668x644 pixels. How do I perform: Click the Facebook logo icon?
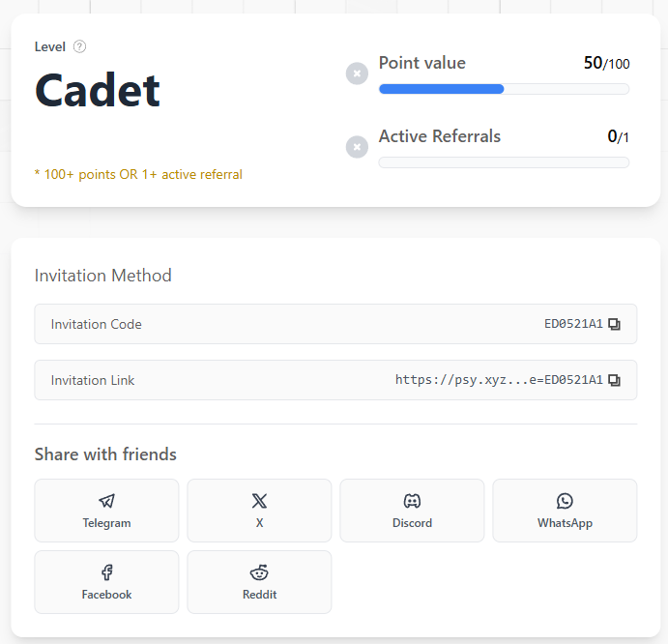click(x=106, y=572)
